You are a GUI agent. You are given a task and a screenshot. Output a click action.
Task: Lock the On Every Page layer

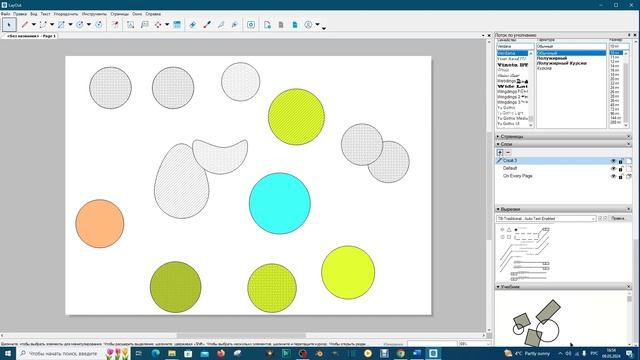pos(620,176)
